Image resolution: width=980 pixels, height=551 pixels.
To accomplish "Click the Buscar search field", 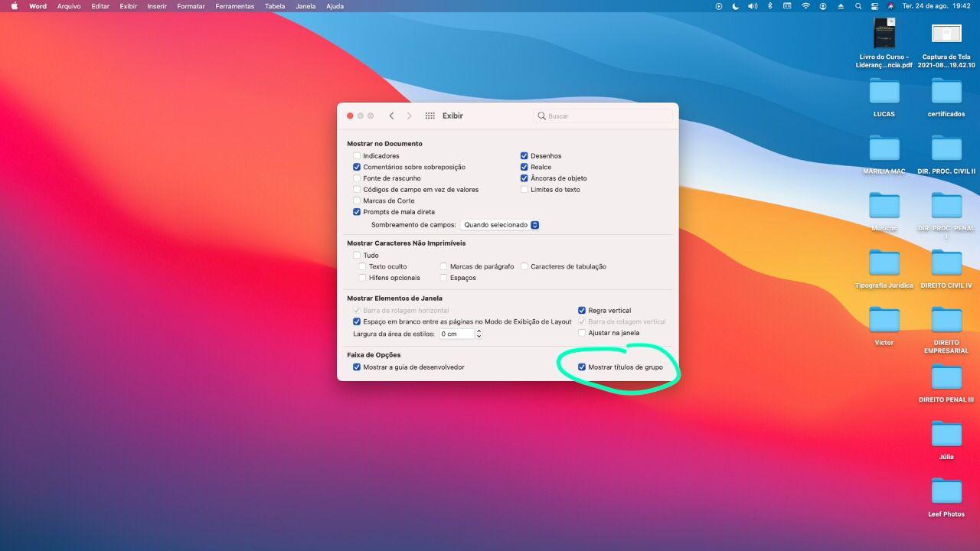I will [x=603, y=116].
